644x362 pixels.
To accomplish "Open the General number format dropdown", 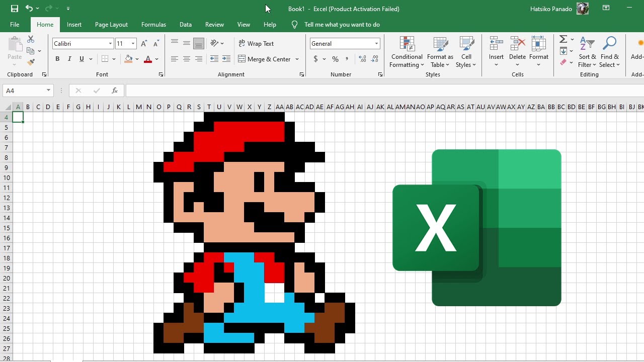I will click(x=376, y=44).
